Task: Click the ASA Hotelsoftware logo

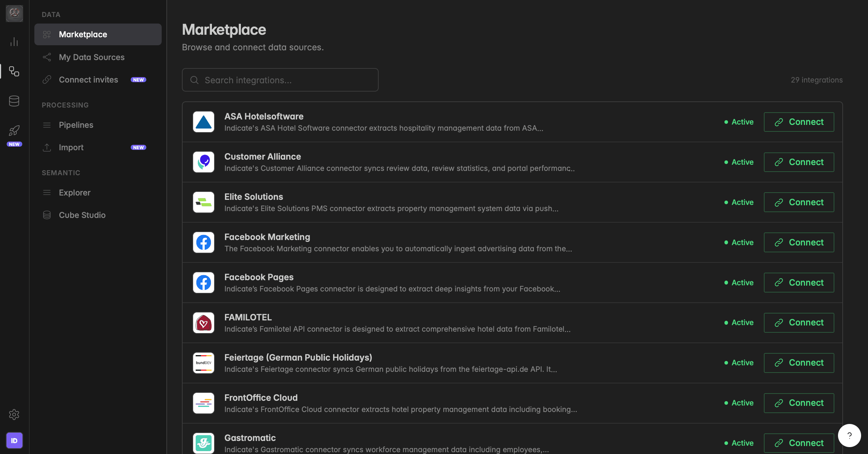Action: click(x=204, y=122)
